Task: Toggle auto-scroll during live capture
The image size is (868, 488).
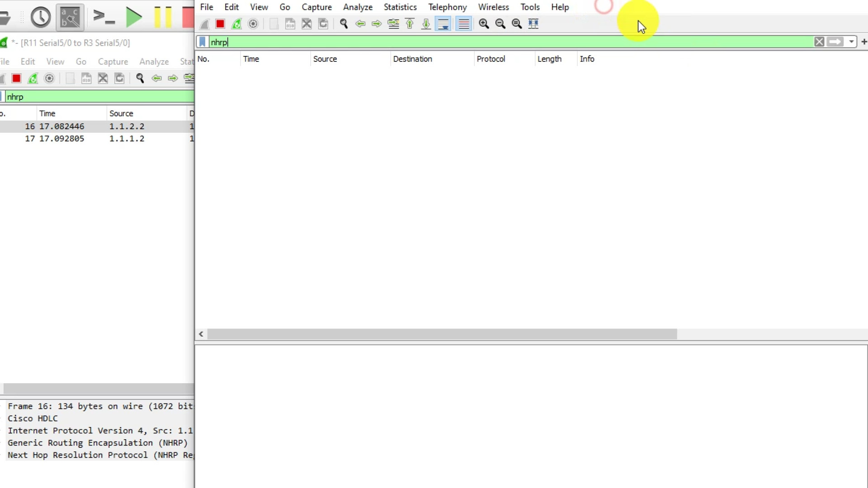Action: (x=443, y=24)
